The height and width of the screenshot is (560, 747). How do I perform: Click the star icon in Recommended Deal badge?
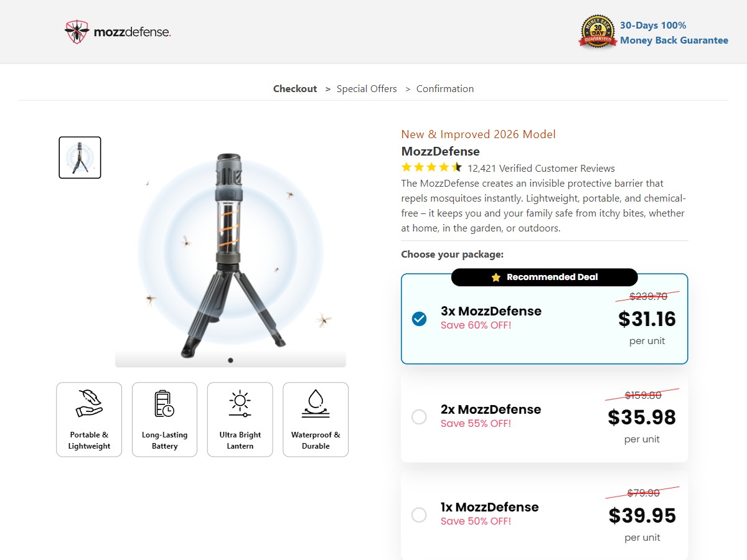[496, 278]
